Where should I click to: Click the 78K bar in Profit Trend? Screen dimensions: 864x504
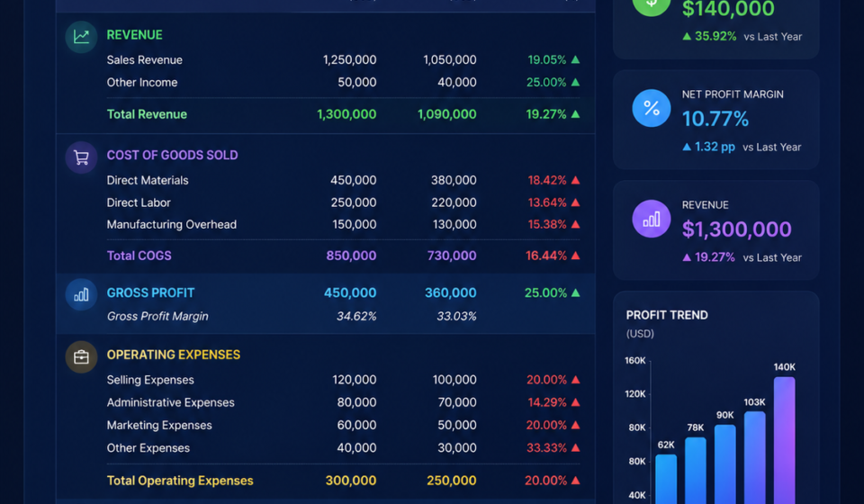[696, 471]
